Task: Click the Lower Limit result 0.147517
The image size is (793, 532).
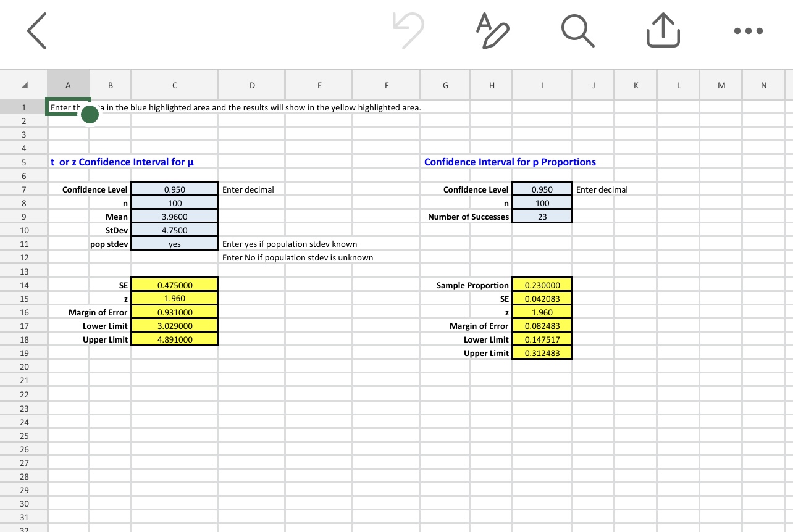Action: click(542, 339)
